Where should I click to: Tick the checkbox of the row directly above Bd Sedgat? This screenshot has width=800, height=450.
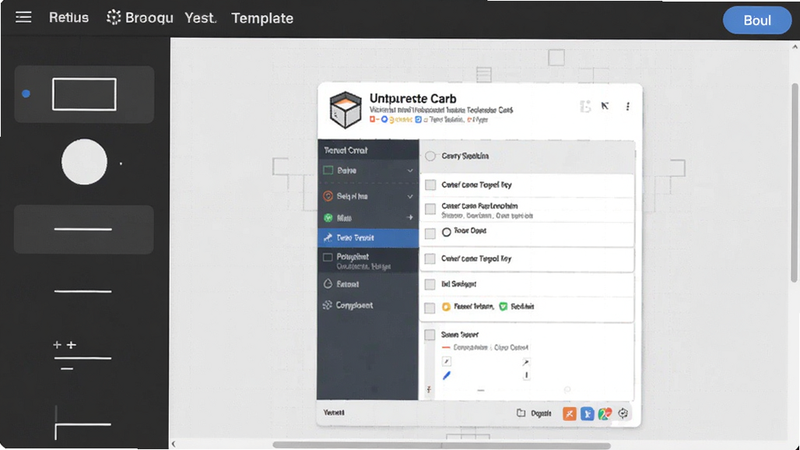coord(430,259)
